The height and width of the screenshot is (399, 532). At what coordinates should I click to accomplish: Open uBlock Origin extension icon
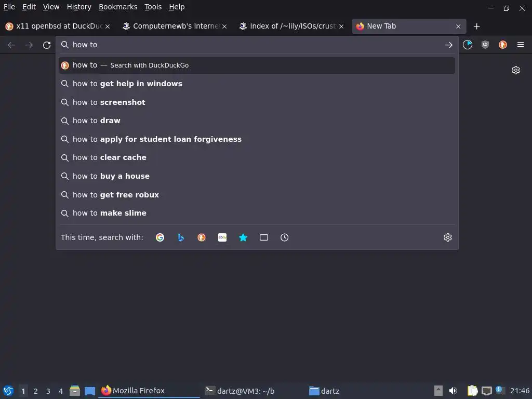click(485, 45)
